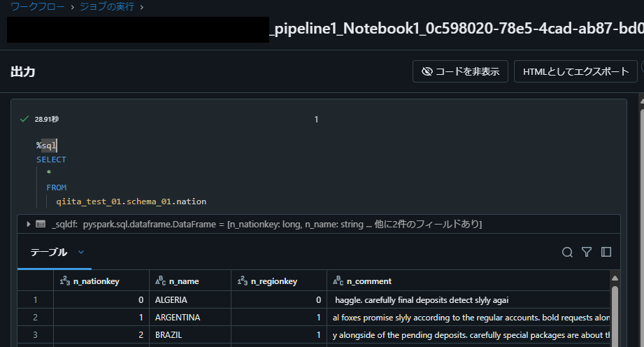
Task: Select the comment cell starting 'al foxes promise'
Action: (468, 318)
